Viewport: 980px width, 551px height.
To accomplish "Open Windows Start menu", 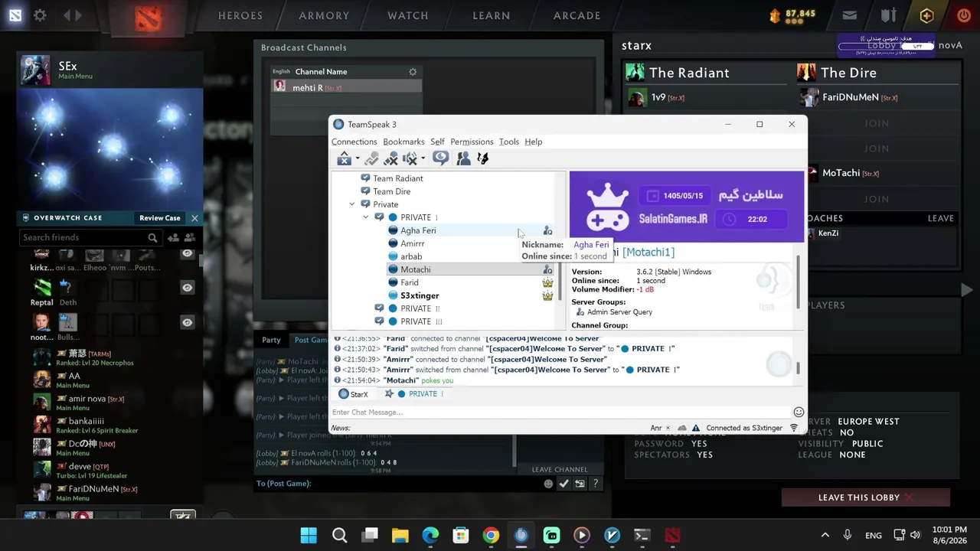I will (309, 535).
